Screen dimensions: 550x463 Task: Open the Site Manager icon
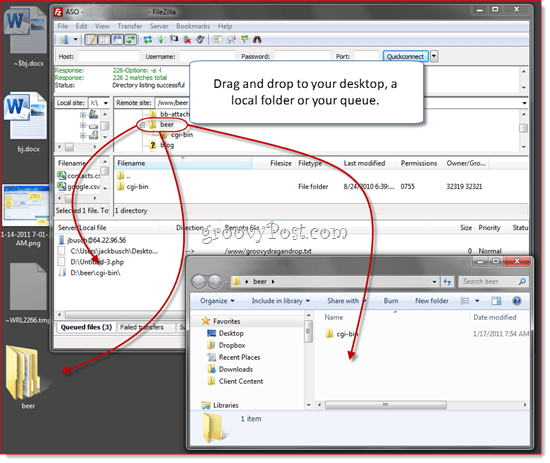[64, 40]
